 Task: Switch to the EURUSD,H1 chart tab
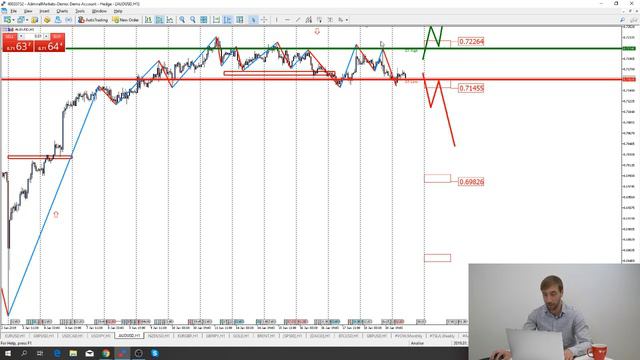coord(15,336)
